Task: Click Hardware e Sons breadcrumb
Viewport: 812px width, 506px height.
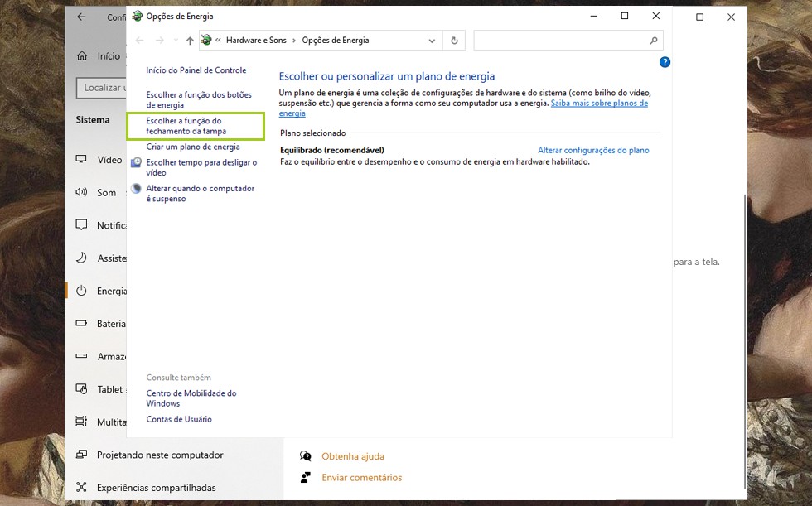Action: pos(255,41)
